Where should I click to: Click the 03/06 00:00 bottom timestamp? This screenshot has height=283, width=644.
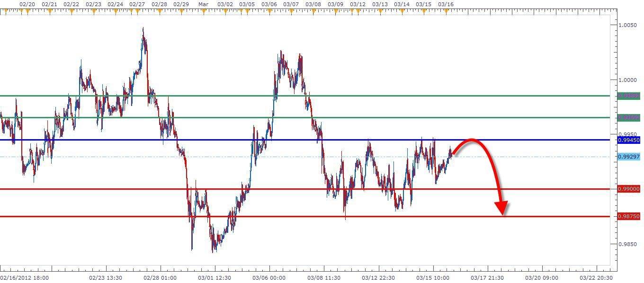pos(269,278)
